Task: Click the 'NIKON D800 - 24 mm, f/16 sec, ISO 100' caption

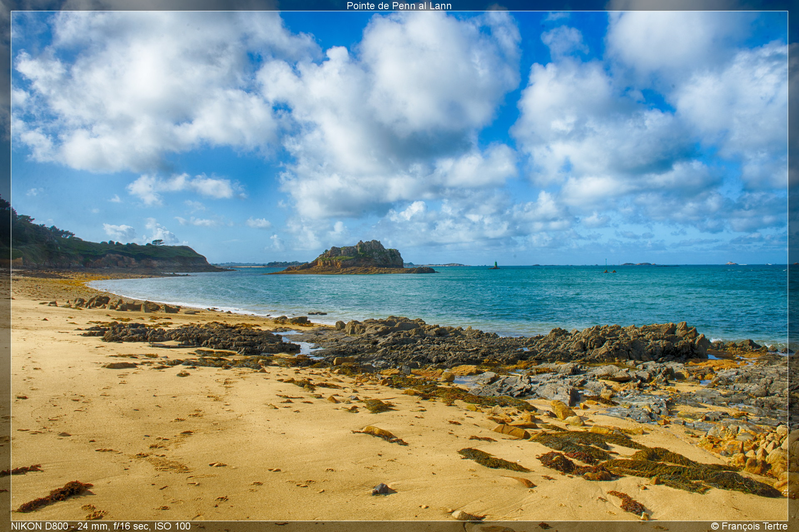Action: point(101,526)
